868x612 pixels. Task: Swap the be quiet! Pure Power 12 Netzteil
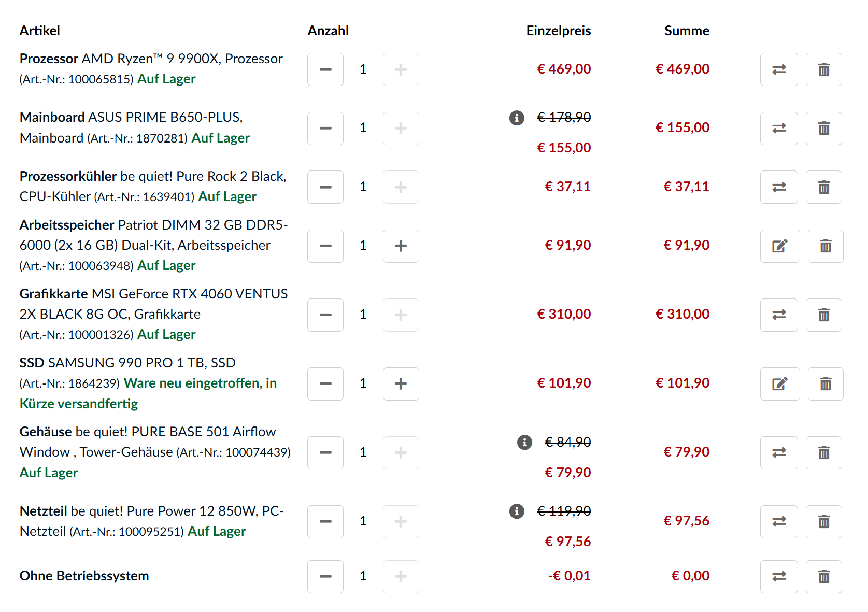tap(778, 522)
